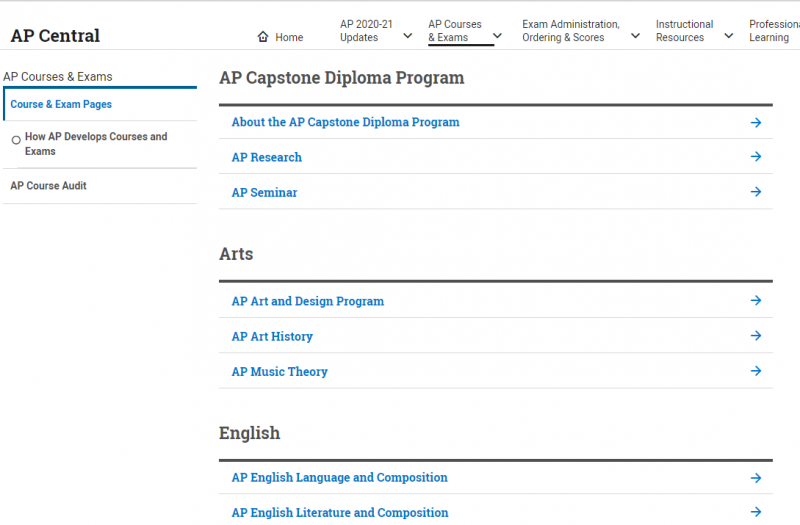Click the AP Capstone Diploma Program heading
This screenshot has height=525, width=800.
point(342,78)
